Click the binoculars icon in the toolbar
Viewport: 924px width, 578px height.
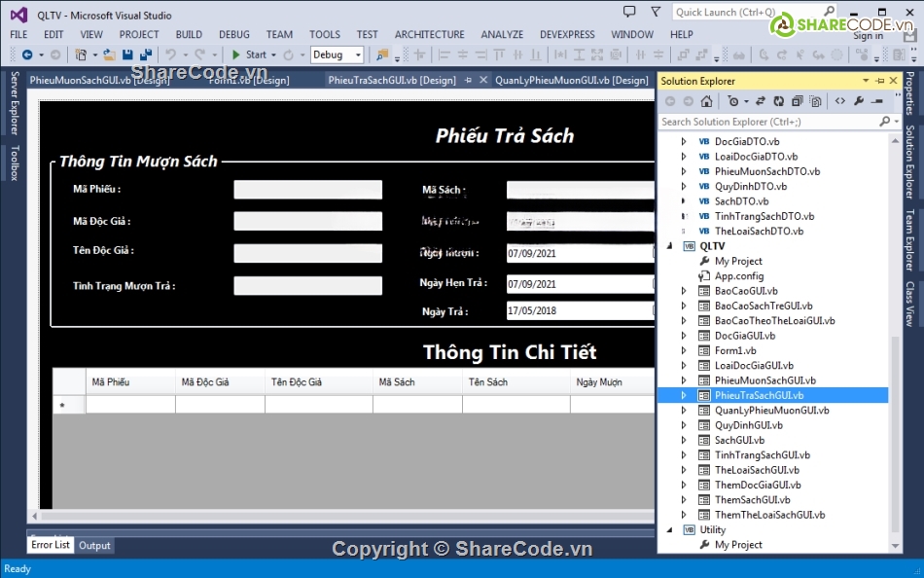click(x=738, y=54)
